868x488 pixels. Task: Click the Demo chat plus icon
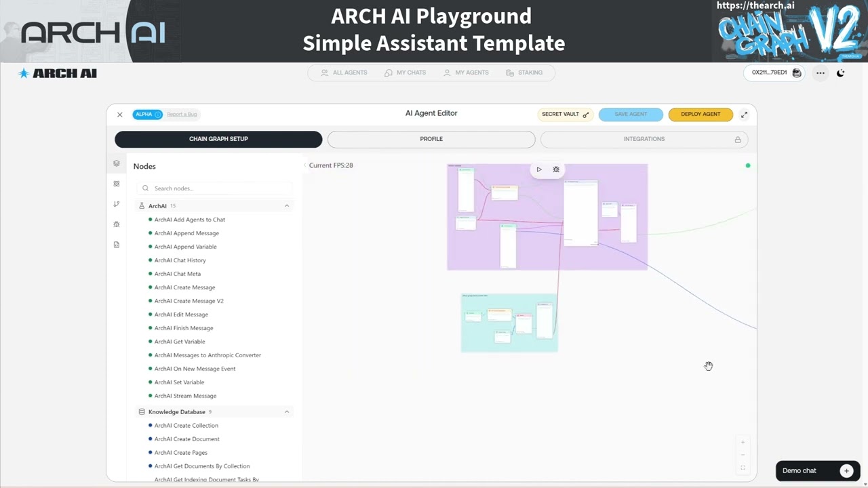point(846,470)
